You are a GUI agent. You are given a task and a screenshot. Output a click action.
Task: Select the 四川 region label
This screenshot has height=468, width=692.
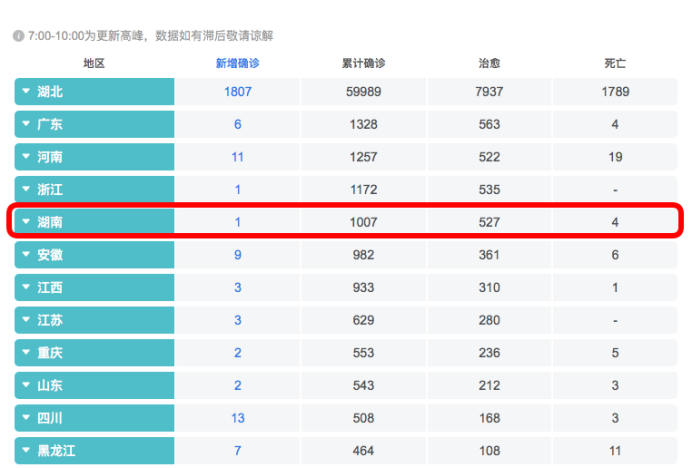50,418
